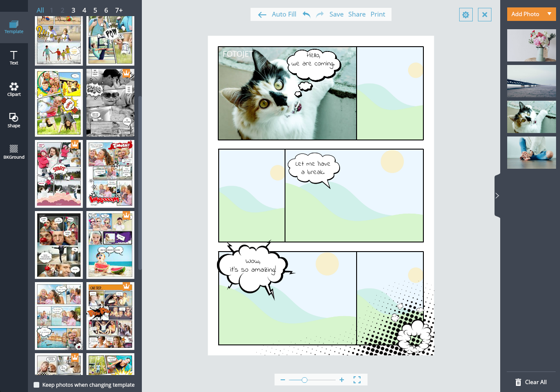Select the person in jeans photo thumbnail
This screenshot has width=560, height=392.
click(x=532, y=153)
